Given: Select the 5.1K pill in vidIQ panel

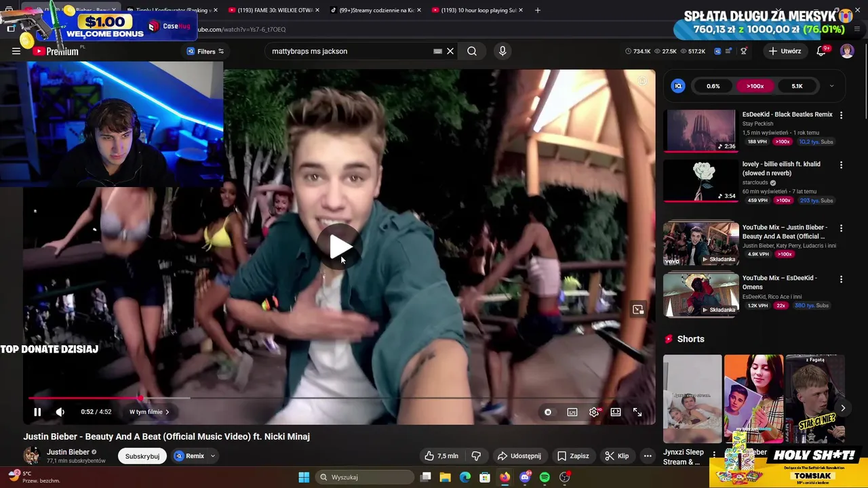Looking at the screenshot, I should coord(797,86).
